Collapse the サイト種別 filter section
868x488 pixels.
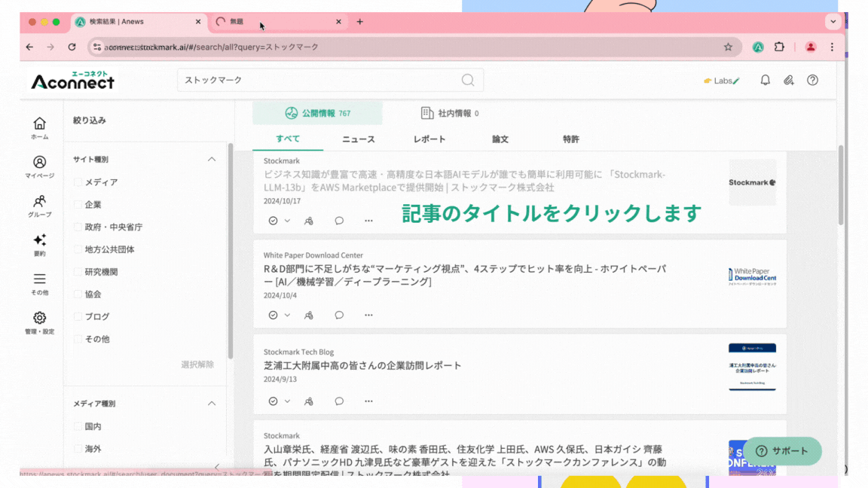(x=212, y=160)
